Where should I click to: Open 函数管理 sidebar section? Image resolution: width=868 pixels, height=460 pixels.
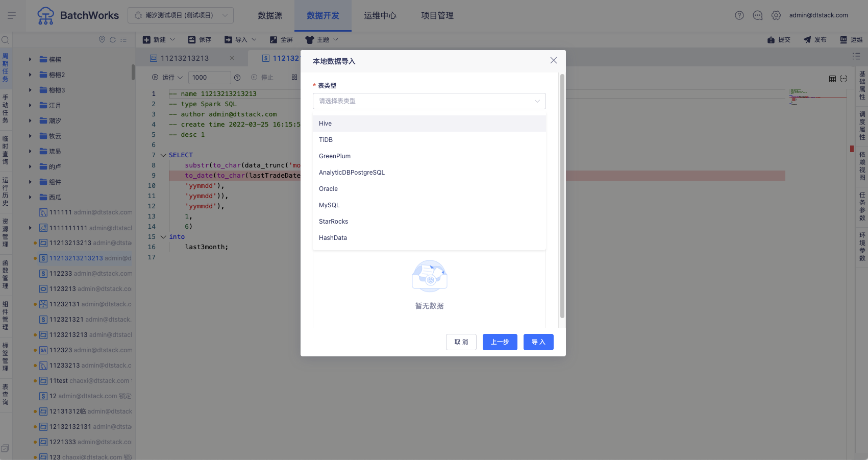click(6, 274)
